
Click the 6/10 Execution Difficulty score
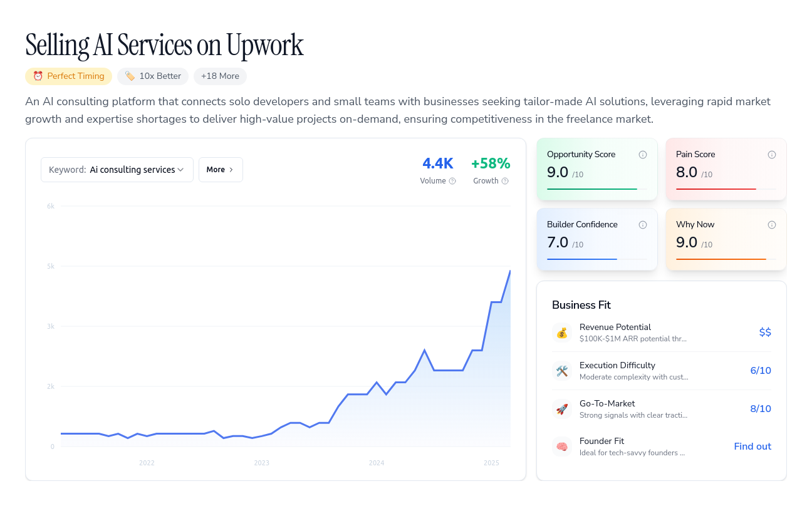point(761,371)
